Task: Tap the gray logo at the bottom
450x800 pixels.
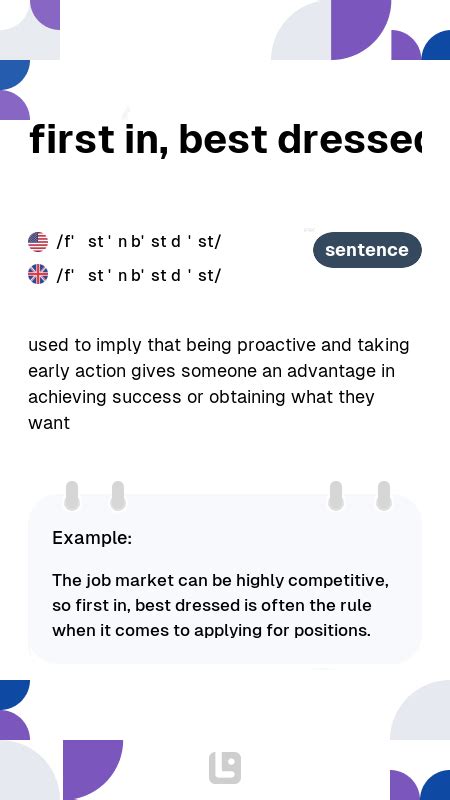Action: (225, 768)
